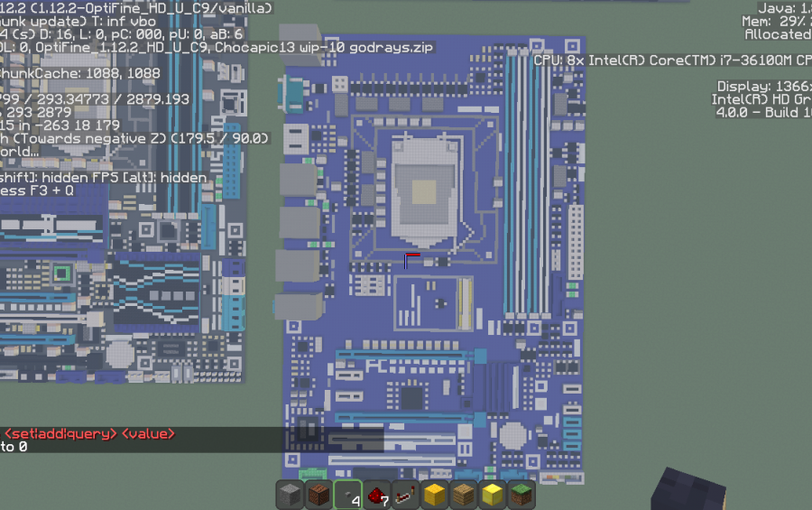
Task: Select the yellow block beside the repeater
Action: [435, 495]
